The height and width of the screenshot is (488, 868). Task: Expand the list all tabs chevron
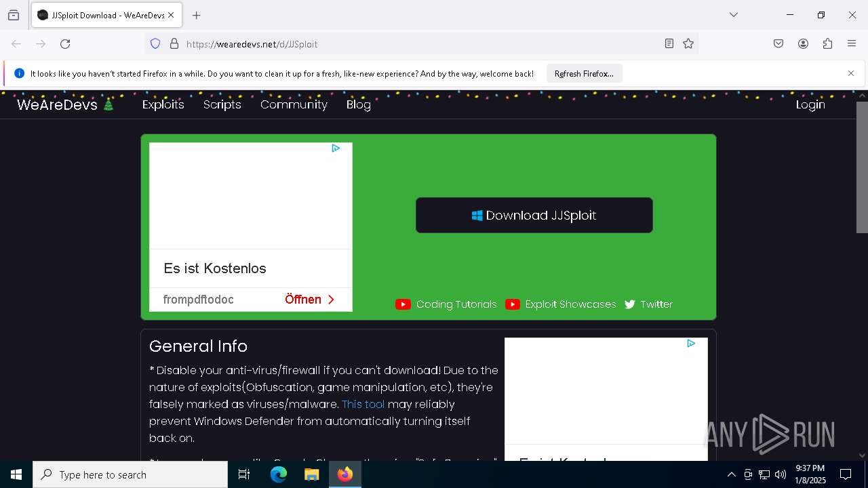click(x=733, y=15)
